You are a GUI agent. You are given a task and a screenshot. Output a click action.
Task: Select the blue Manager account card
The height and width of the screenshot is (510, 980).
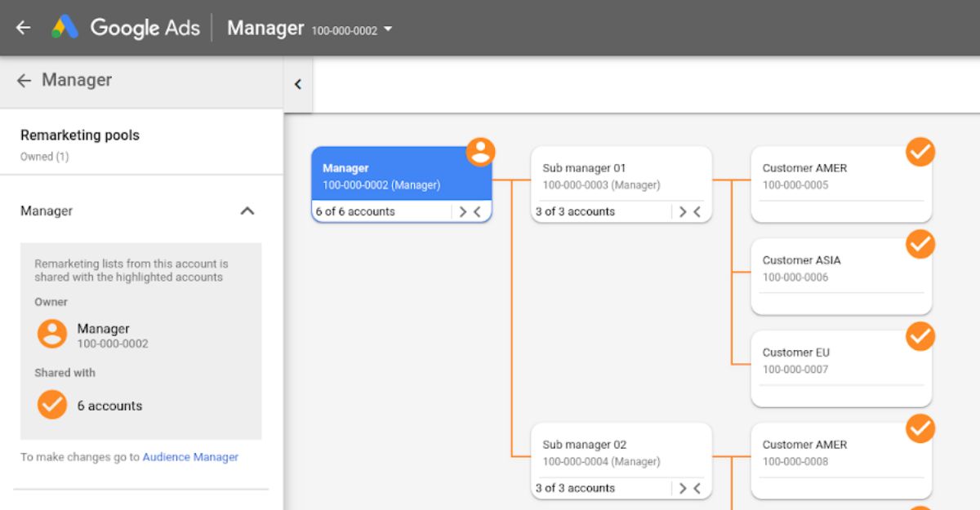(402, 184)
